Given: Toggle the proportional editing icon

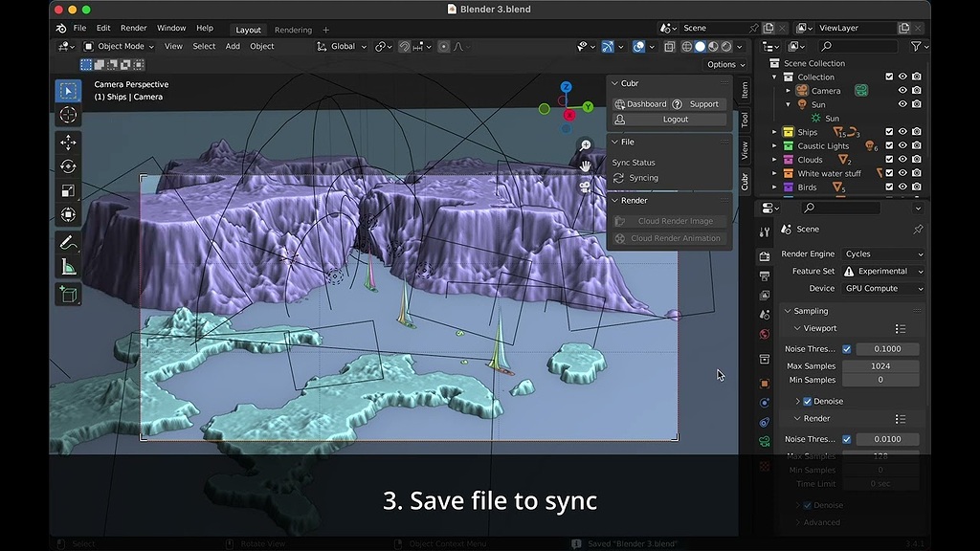Looking at the screenshot, I should click(444, 47).
